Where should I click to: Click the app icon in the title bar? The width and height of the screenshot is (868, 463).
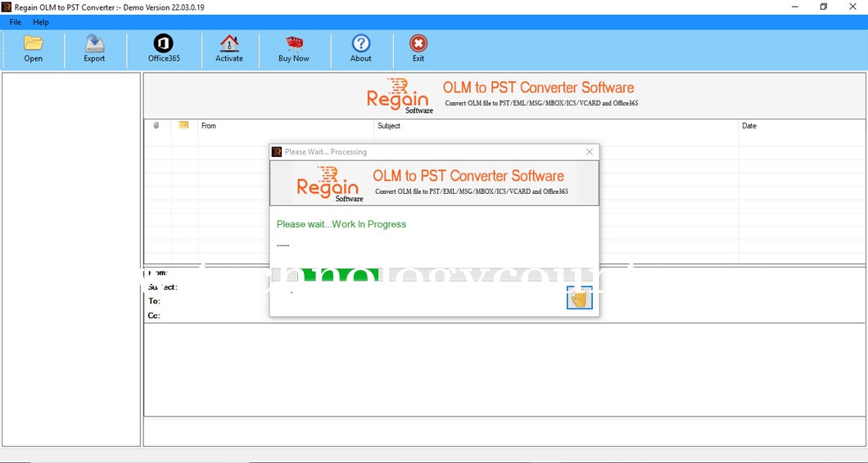7,7
